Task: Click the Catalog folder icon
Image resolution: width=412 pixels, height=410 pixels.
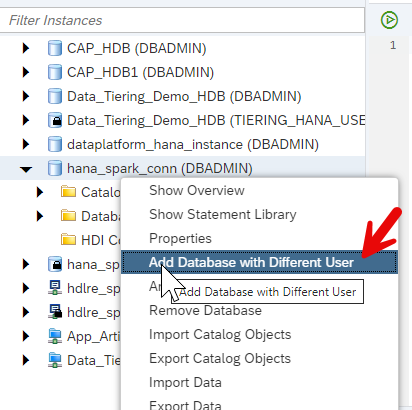Action: [68, 192]
